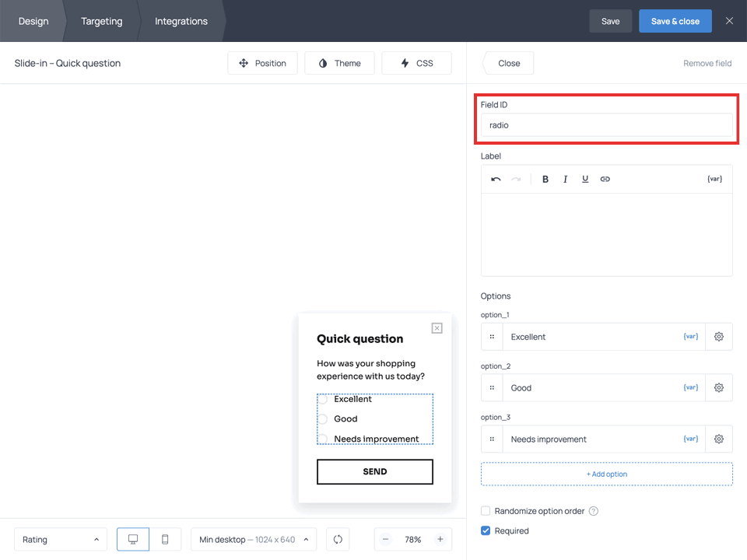The height and width of the screenshot is (560, 747).
Task: Apply italic formatting to the label text
Action: [565, 178]
